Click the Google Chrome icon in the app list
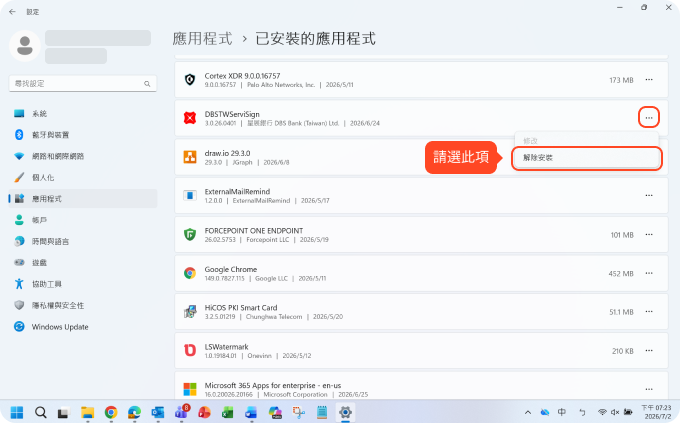 coord(190,273)
